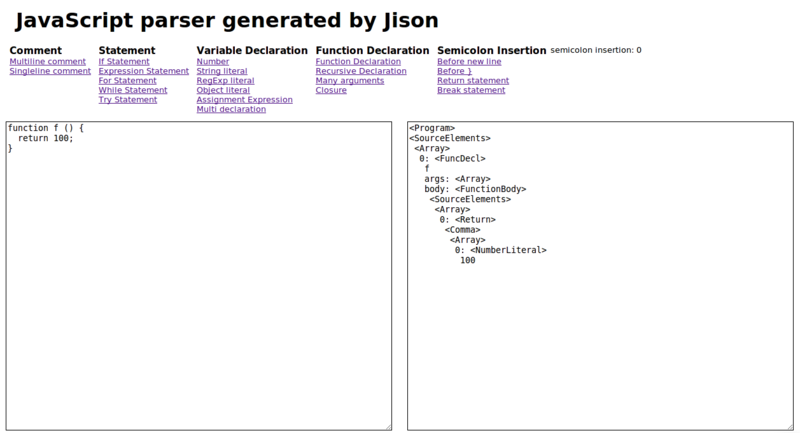Load the RegExp literal example

[x=226, y=81]
